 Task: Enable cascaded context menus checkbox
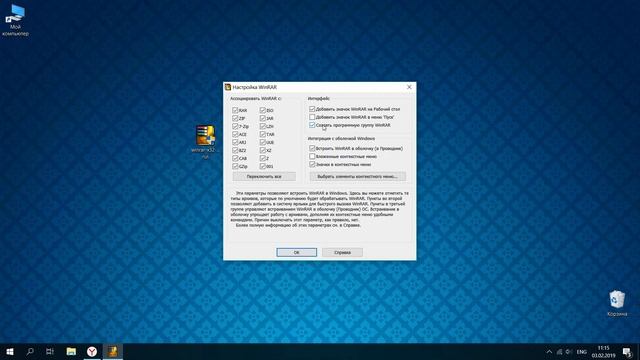point(312,156)
